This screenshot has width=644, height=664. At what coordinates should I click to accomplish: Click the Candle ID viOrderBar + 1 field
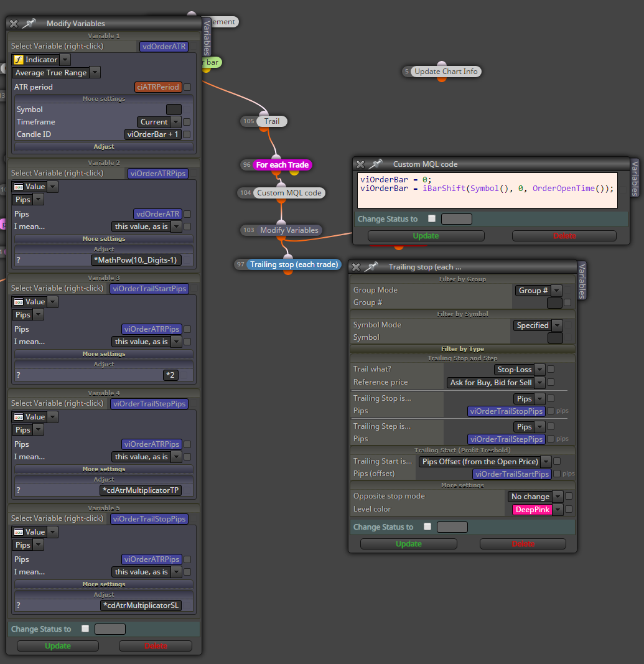pos(153,134)
